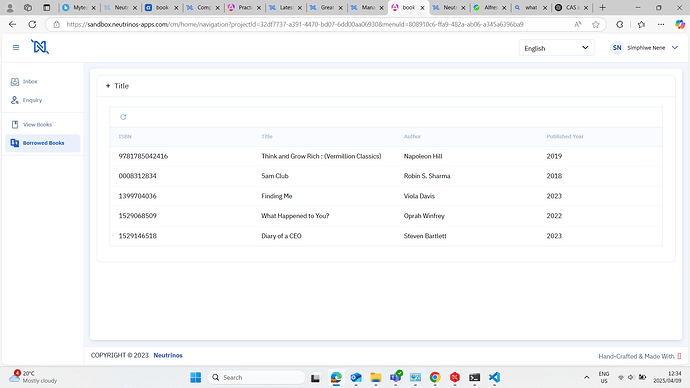Open browser extensions icon

(620, 25)
